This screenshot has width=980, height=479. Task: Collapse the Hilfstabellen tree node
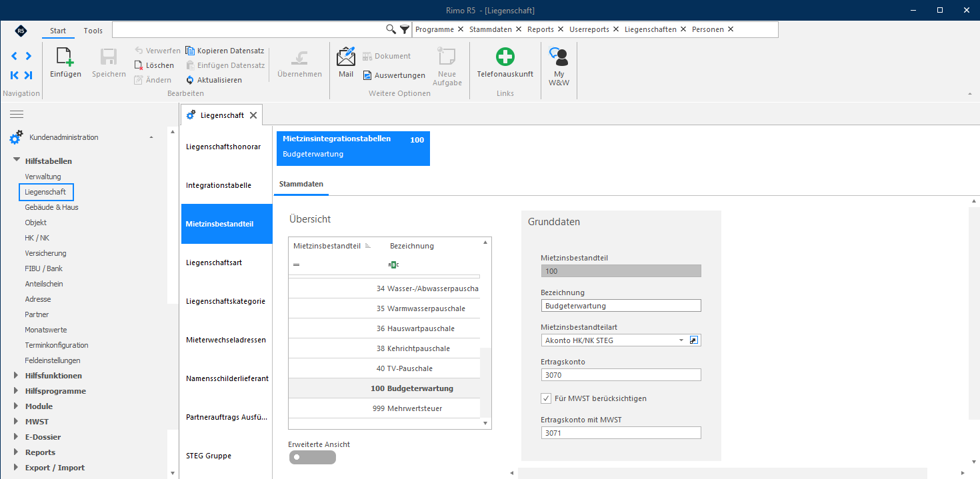[17, 161]
